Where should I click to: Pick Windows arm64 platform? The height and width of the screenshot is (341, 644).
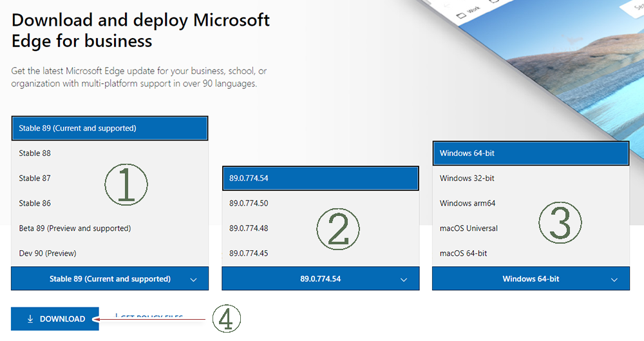[531, 203]
